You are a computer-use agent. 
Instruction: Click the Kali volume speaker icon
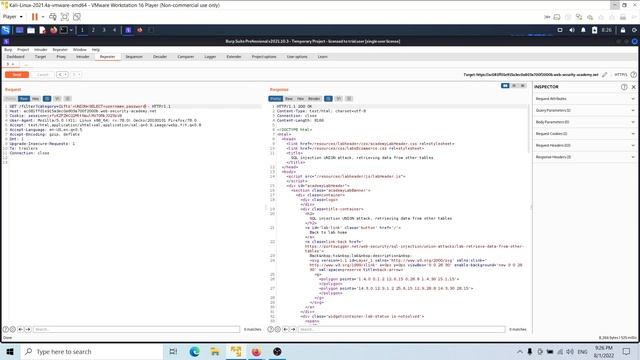pos(572,30)
